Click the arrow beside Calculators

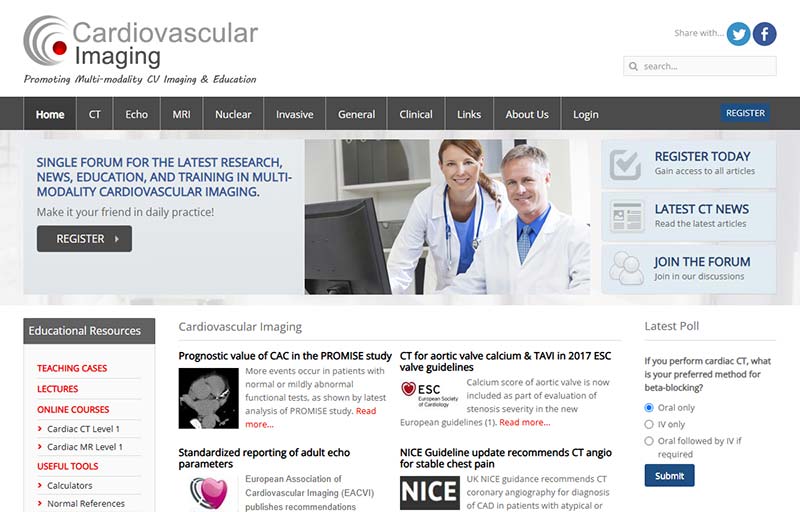pyautogui.click(x=40, y=485)
